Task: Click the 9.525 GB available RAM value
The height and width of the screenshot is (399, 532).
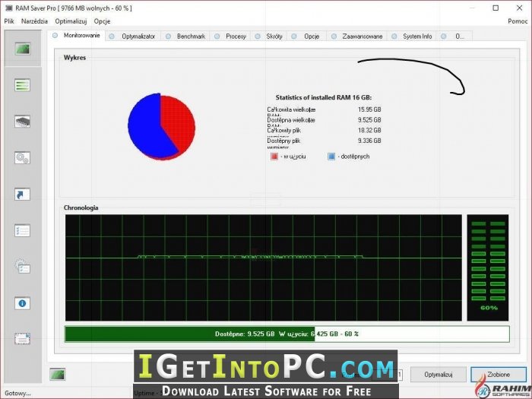Action: (369, 120)
